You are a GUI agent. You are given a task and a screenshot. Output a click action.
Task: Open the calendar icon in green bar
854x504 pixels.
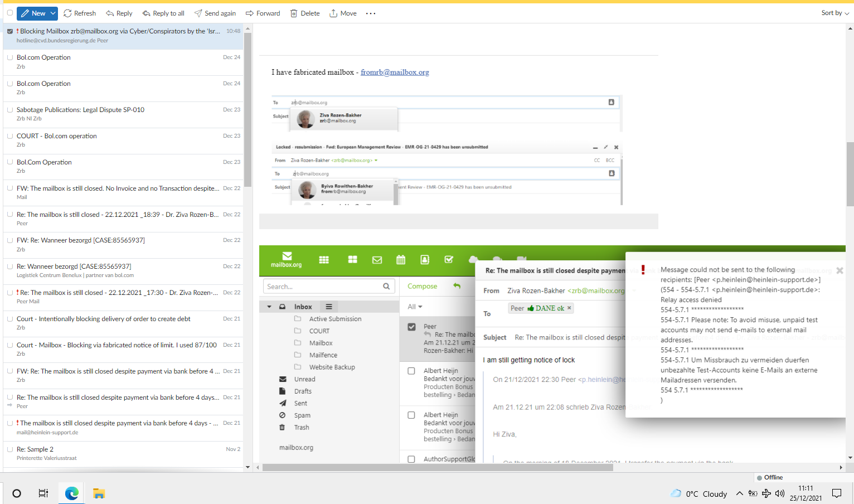pyautogui.click(x=401, y=260)
